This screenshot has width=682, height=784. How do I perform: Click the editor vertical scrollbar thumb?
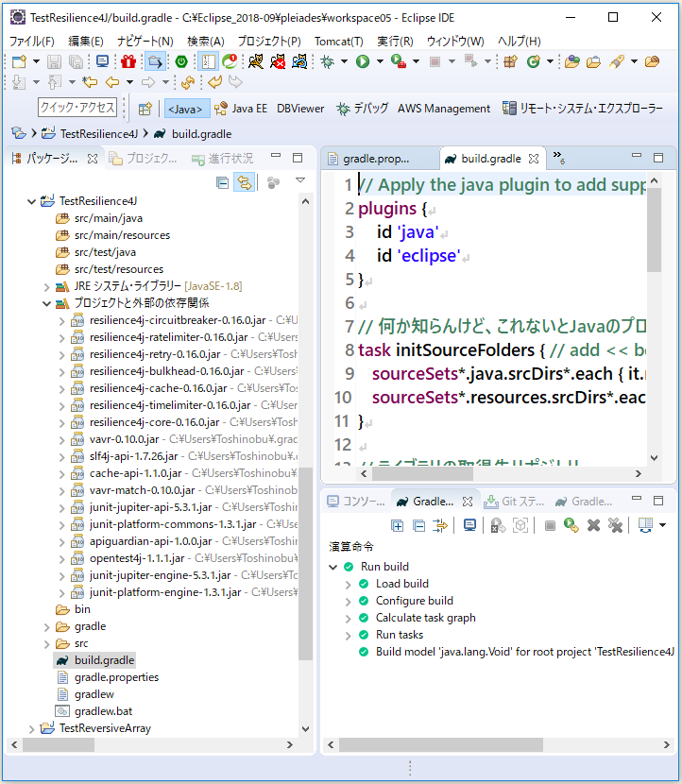(x=654, y=230)
